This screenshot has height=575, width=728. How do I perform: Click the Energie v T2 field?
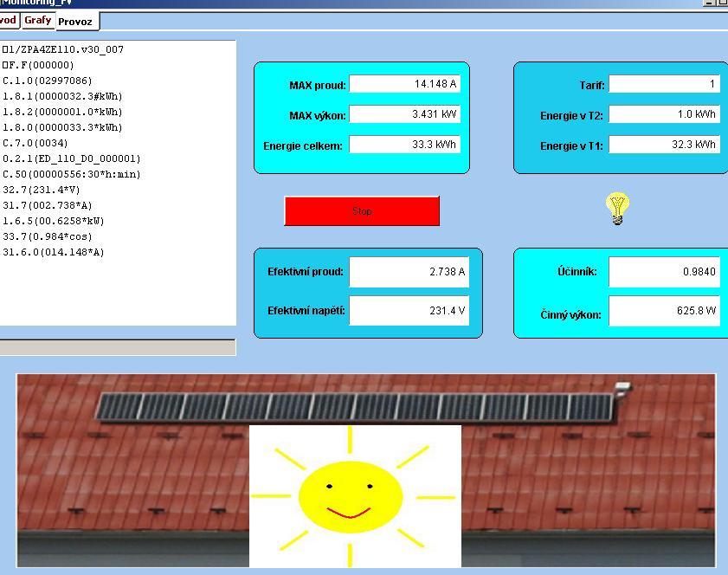pos(665,114)
